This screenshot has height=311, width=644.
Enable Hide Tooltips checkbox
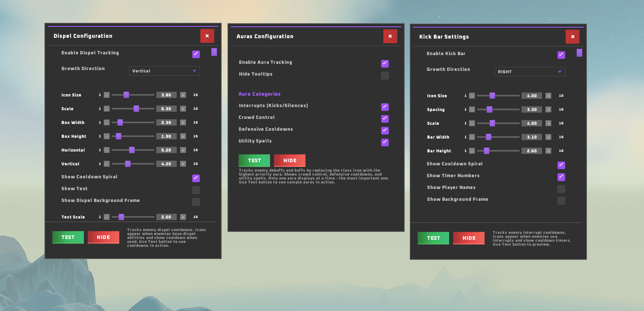tap(385, 76)
